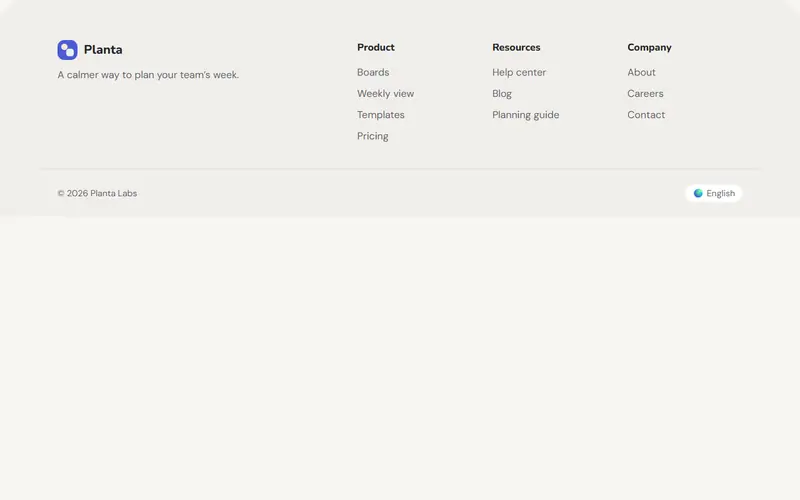Open the English language selector
Viewport: 800px width, 500px height.
pos(713,193)
